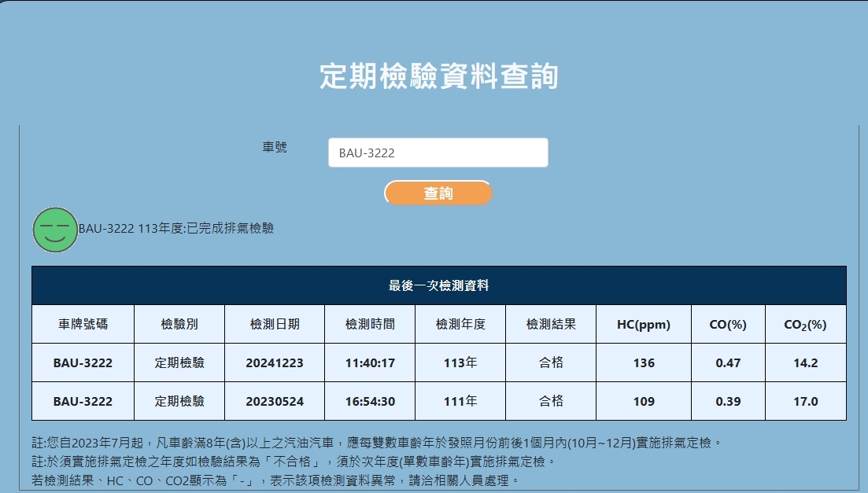The image size is (868, 493).
Task: Select the 檢測結果 column header
Action: click(551, 324)
